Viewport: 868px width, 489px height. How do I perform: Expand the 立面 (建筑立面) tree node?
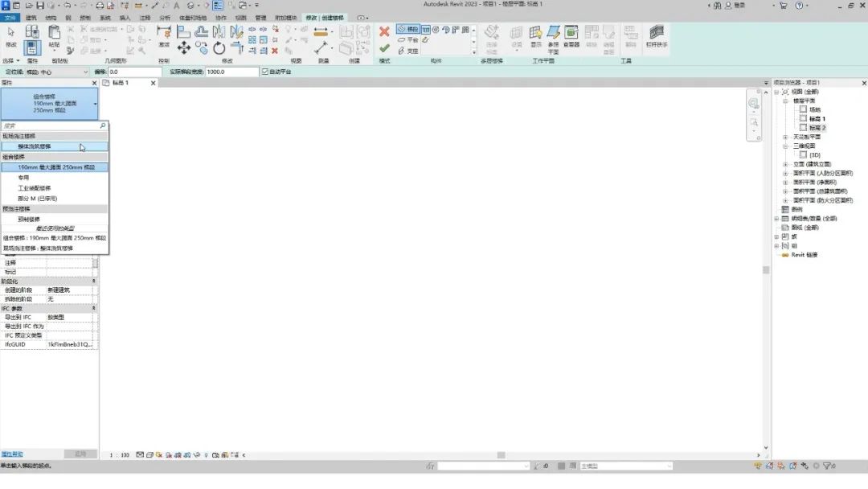pos(785,165)
